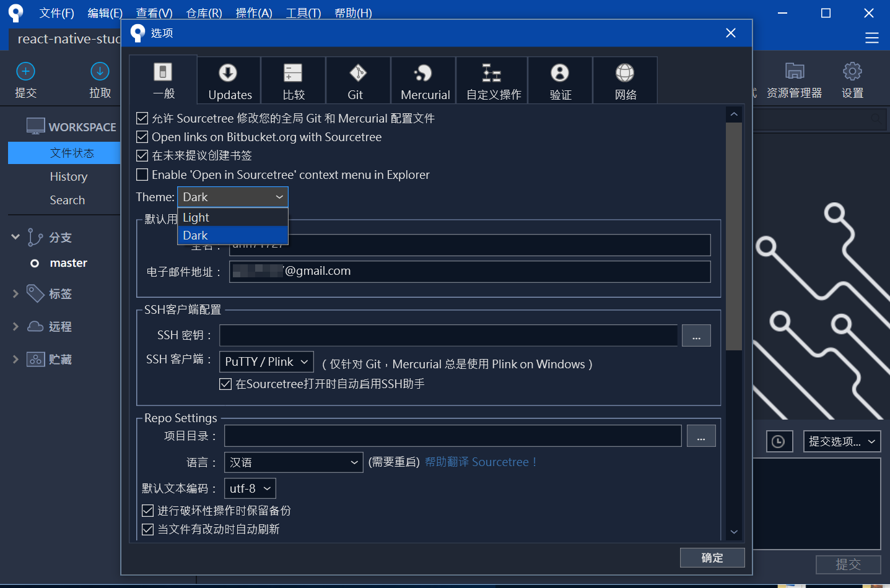Switch to the 验证 authentication tab

click(x=561, y=80)
